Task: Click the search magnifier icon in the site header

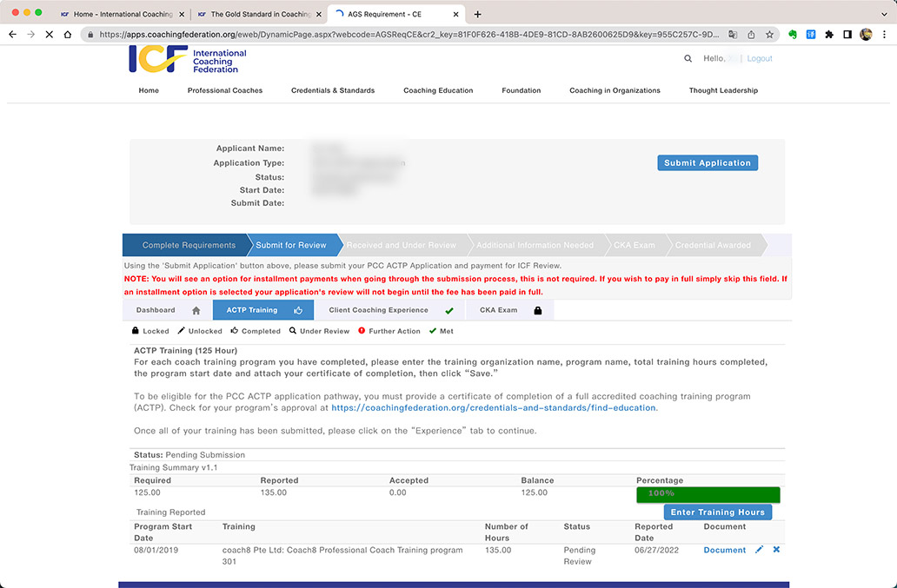Action: [x=688, y=59]
